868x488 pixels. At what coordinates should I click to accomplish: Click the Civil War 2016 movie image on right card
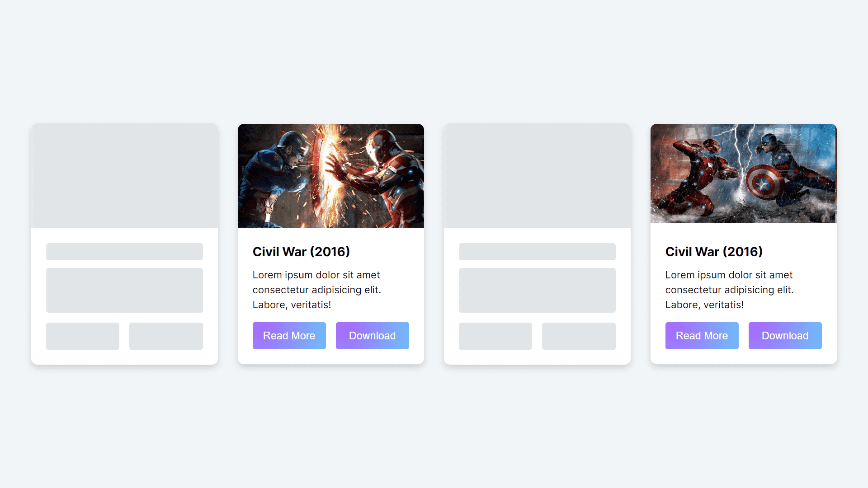click(743, 174)
